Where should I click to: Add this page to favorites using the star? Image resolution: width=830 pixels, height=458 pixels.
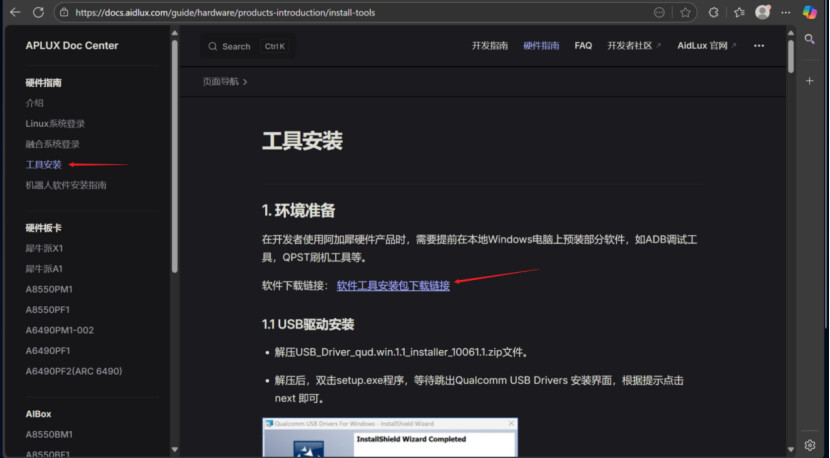click(x=686, y=13)
